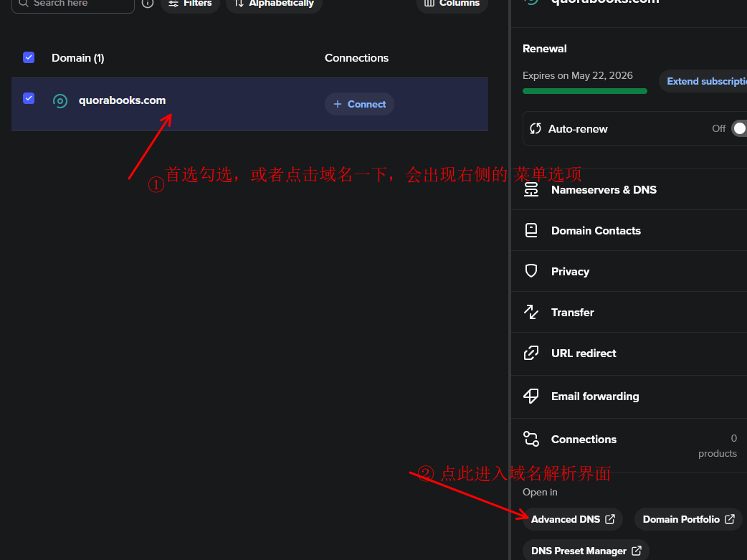Click the Columns grid icon
This screenshot has height=560, width=747.
pos(429,4)
